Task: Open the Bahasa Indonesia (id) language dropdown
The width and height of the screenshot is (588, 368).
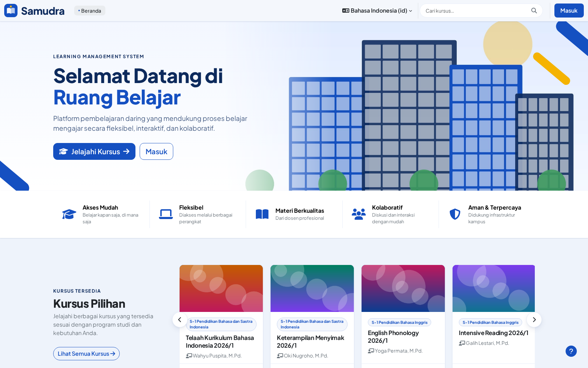Action: 377,11
